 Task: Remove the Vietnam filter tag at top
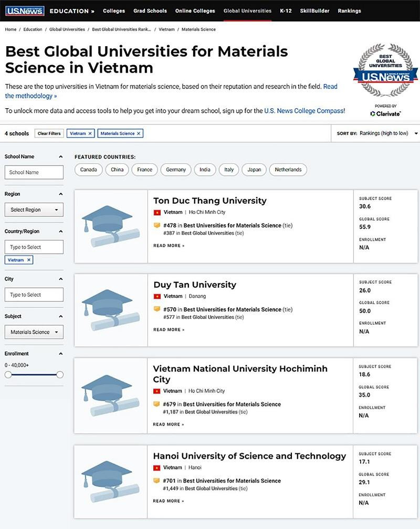[90, 133]
